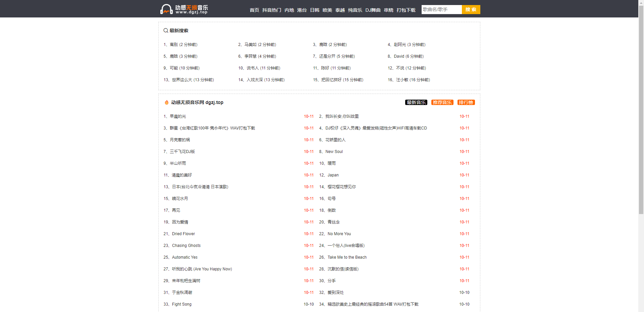This screenshot has width=644, height=312.
Task: Open the song 来年枇杷生满树
Action: pos(186,281)
